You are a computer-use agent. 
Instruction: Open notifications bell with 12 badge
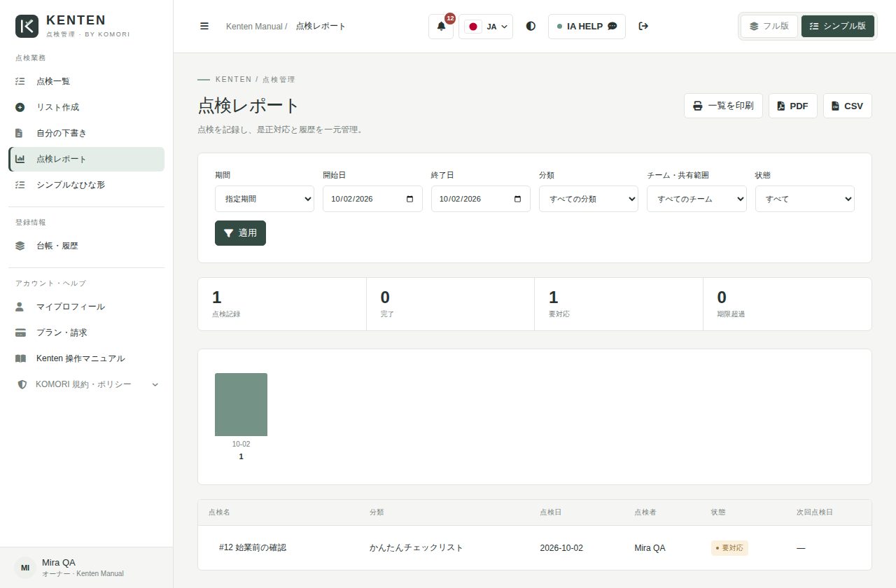coord(441,26)
